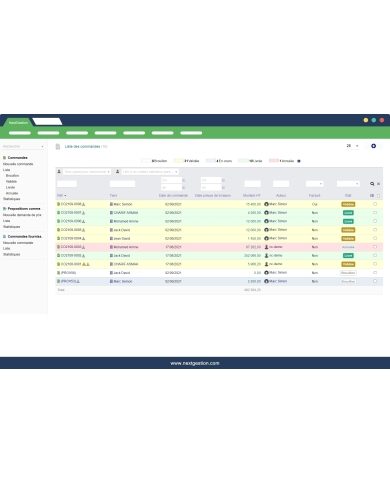Clear filters with the X icon
The width and height of the screenshot is (390, 484).
point(378,184)
